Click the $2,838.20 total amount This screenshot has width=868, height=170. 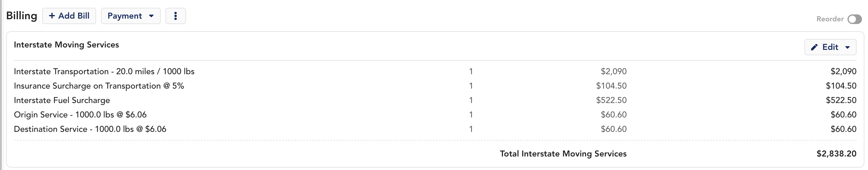tap(836, 153)
